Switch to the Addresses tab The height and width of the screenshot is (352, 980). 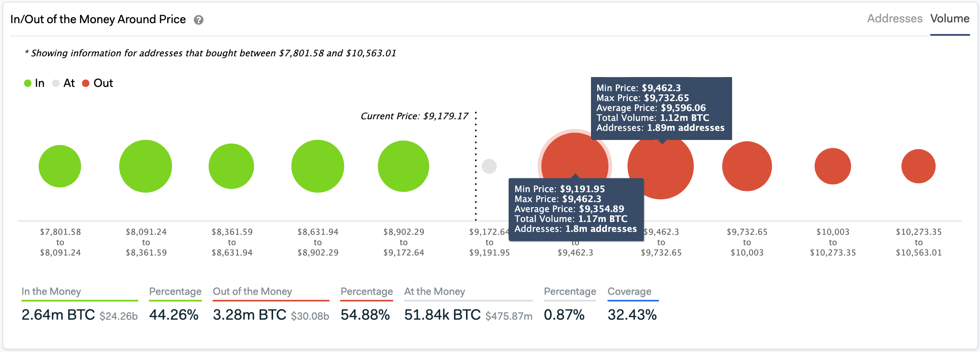(x=895, y=19)
